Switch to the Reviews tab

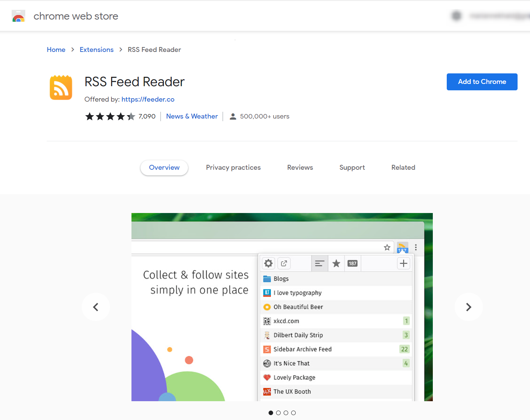[x=300, y=167]
